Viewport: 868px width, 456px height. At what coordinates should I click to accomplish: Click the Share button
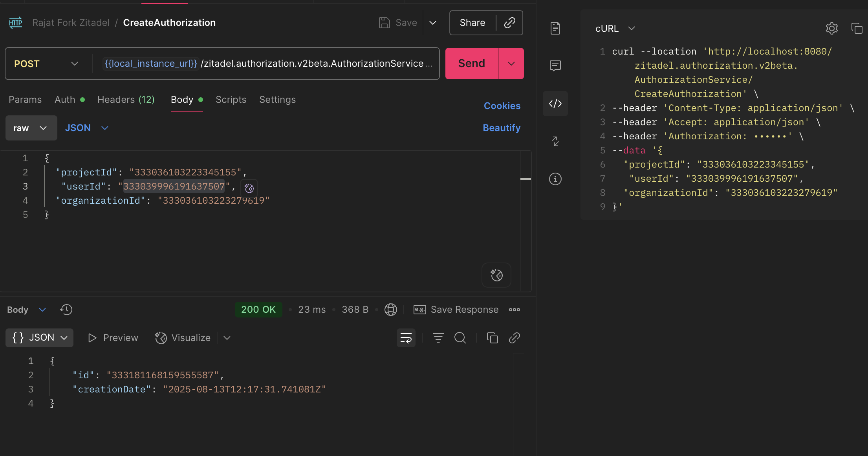472,23
